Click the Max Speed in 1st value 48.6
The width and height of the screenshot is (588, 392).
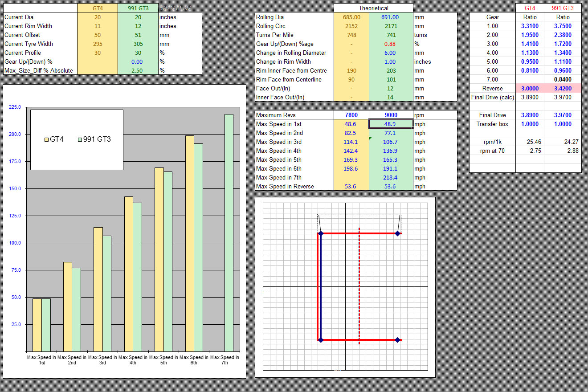351,124
